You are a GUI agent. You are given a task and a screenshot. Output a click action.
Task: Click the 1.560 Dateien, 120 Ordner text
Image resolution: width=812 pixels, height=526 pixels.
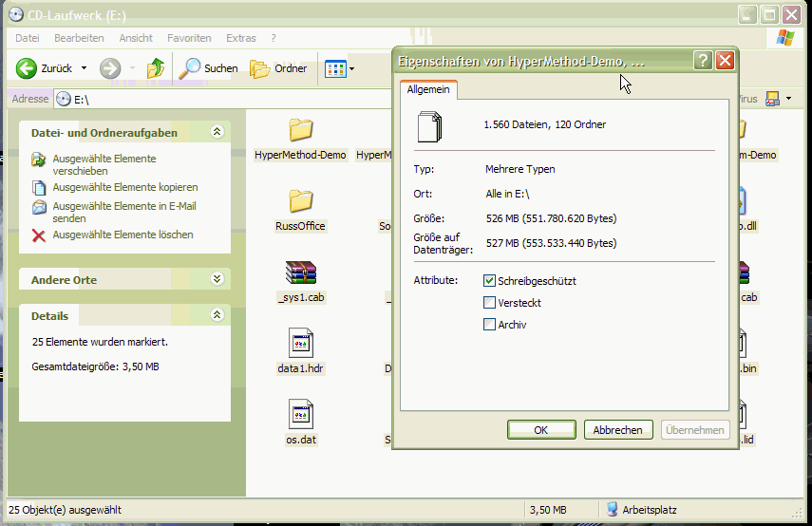(x=545, y=124)
